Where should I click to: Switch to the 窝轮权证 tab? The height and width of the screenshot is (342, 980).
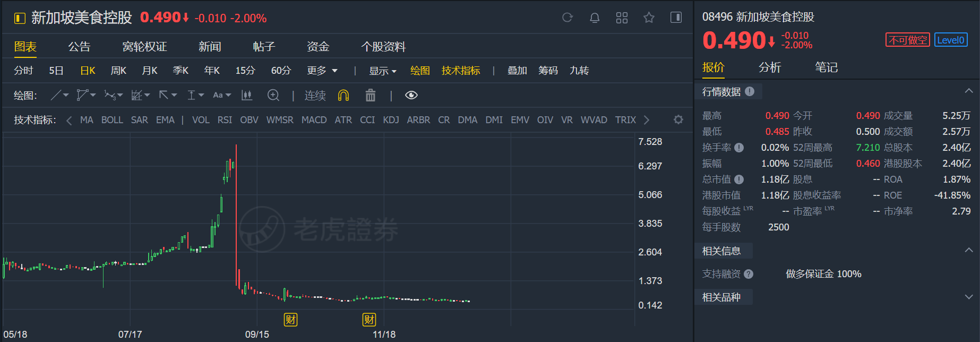click(x=144, y=47)
